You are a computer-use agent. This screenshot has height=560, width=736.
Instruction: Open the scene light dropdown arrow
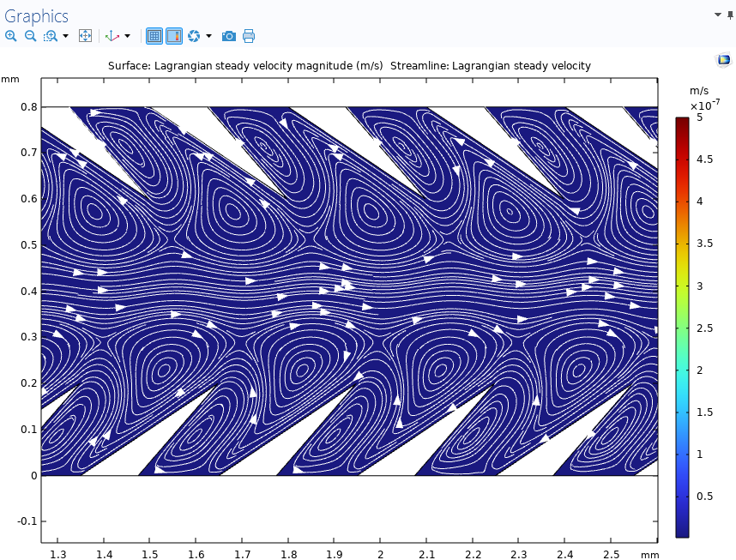[x=208, y=36]
